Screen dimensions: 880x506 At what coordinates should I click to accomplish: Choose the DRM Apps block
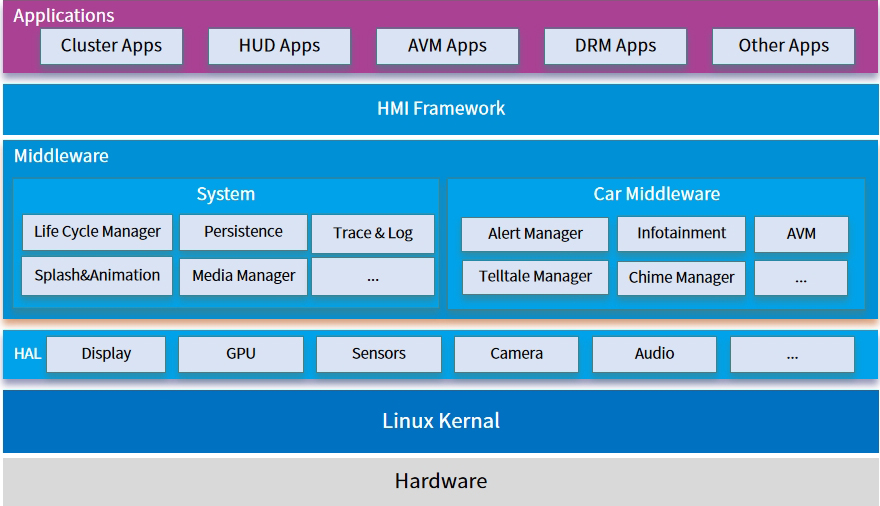[x=615, y=46]
